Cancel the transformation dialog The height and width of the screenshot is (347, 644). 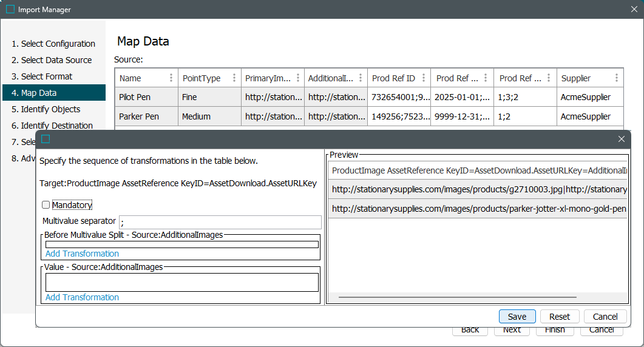click(x=605, y=317)
